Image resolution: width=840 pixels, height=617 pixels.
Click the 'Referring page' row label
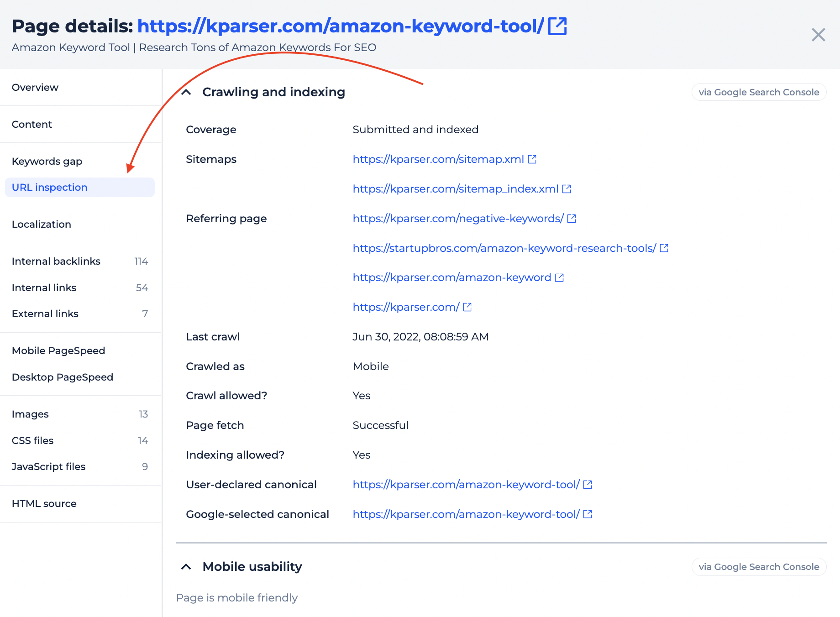[226, 219]
